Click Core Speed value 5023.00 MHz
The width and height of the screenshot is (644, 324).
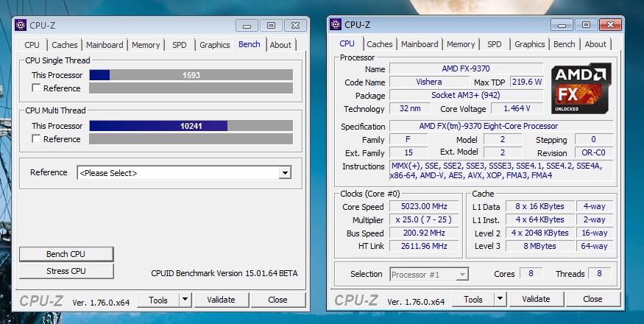[424, 206]
